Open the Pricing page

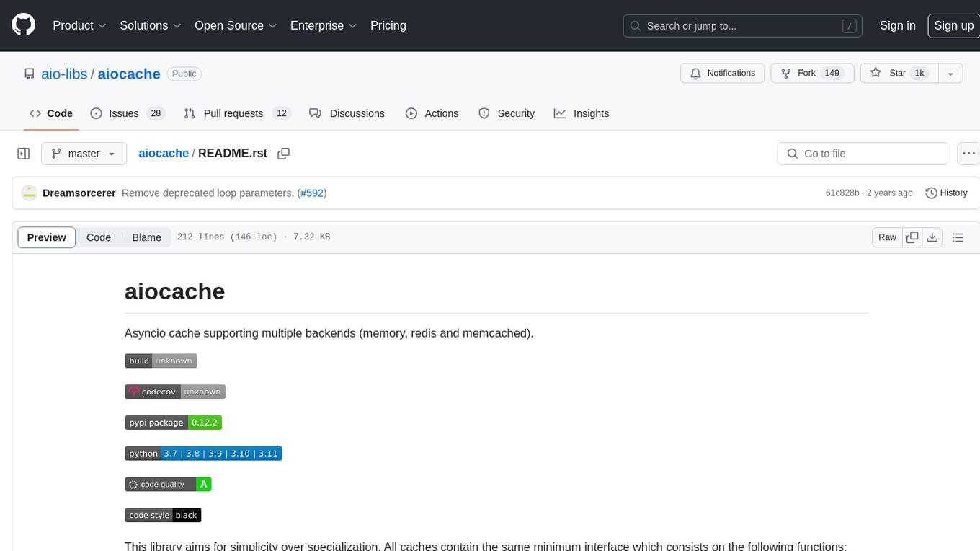coord(388,25)
